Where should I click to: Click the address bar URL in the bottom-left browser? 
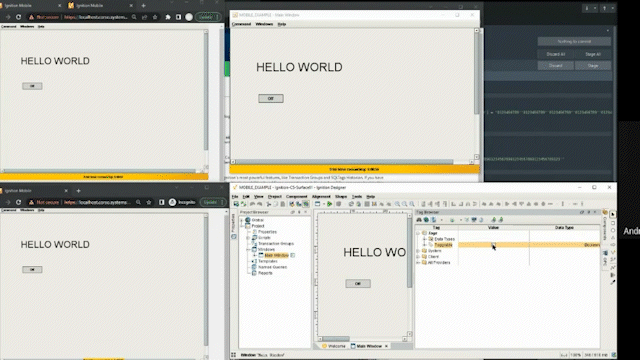[97, 202]
